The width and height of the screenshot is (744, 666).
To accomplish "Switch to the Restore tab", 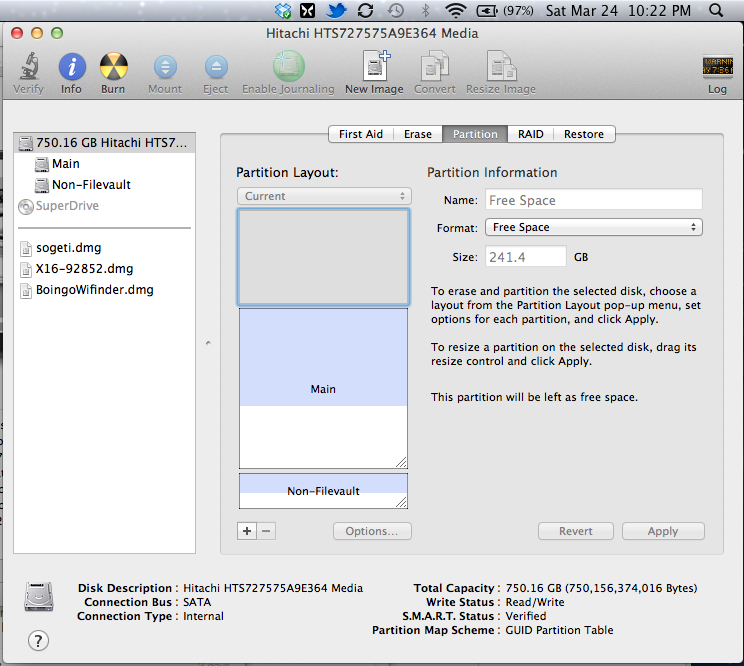I will 584,134.
